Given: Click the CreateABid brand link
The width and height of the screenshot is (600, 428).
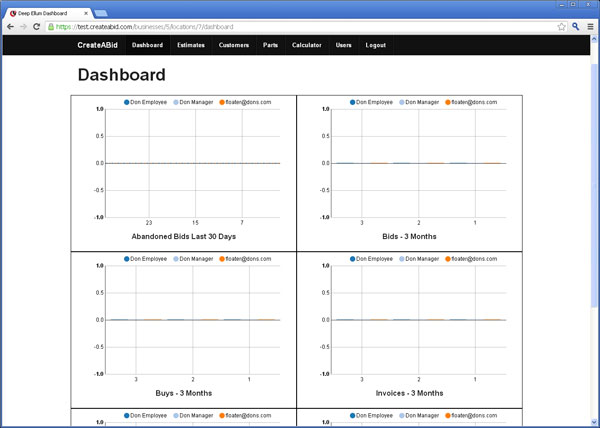Looking at the screenshot, I should [99, 46].
